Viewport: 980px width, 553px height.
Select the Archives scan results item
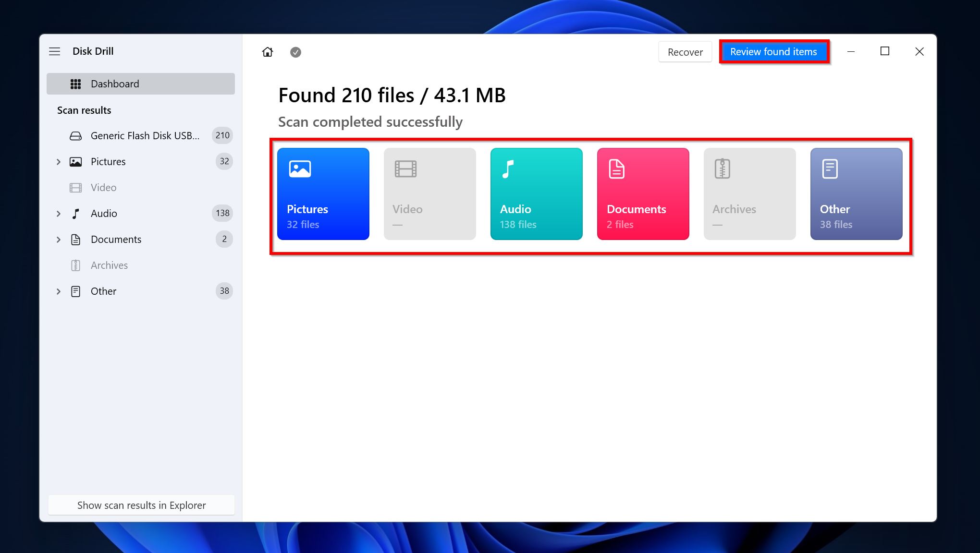[x=109, y=265]
